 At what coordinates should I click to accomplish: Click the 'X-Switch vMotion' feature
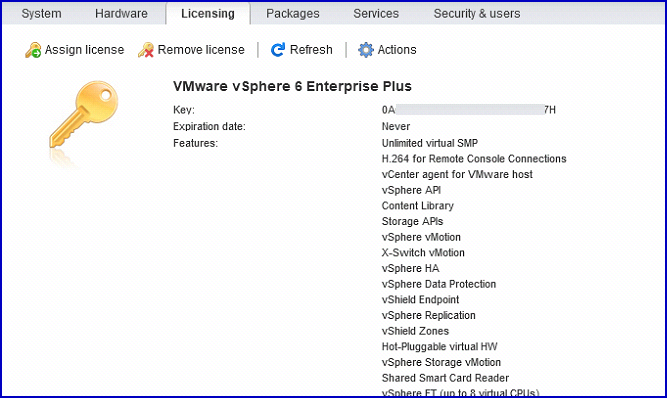(423, 253)
